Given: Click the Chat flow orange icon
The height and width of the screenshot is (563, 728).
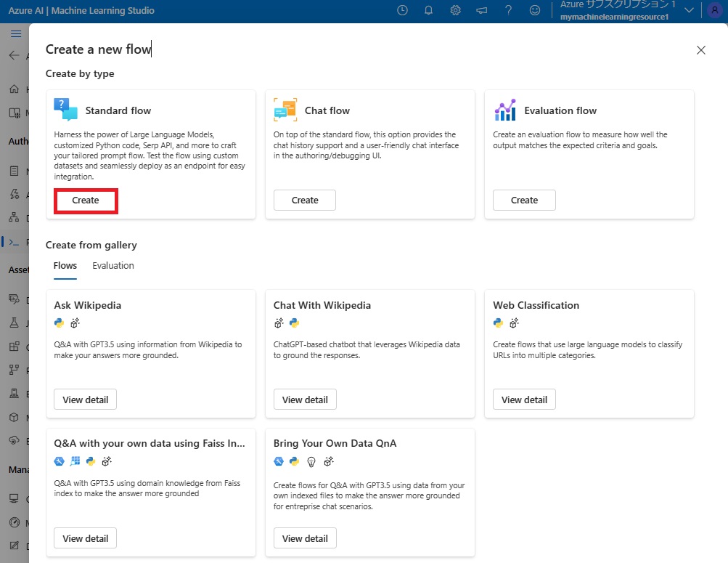Looking at the screenshot, I should click(x=285, y=110).
